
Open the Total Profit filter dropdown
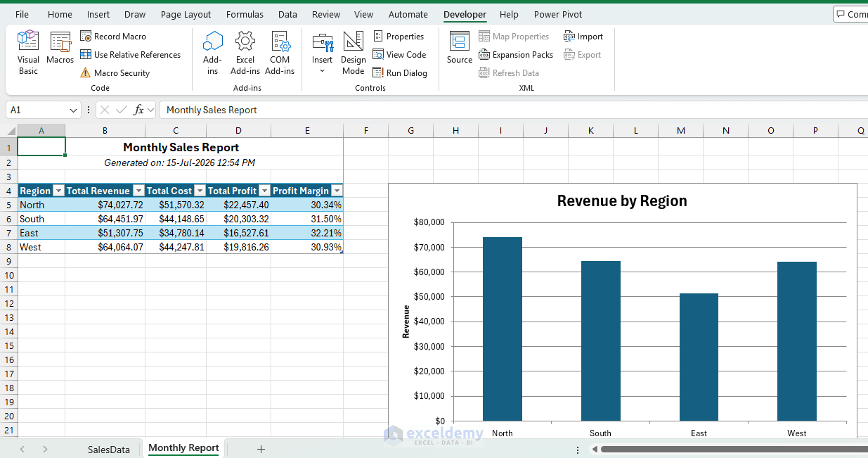pos(264,191)
